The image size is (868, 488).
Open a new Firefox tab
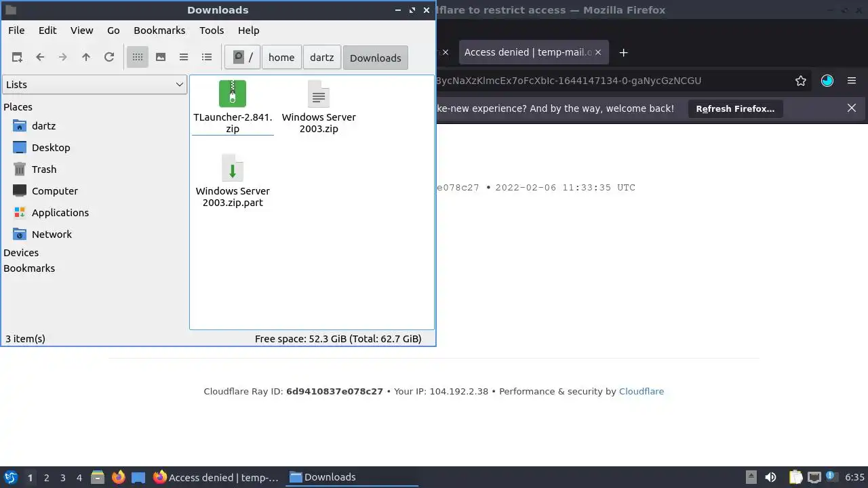[624, 52]
